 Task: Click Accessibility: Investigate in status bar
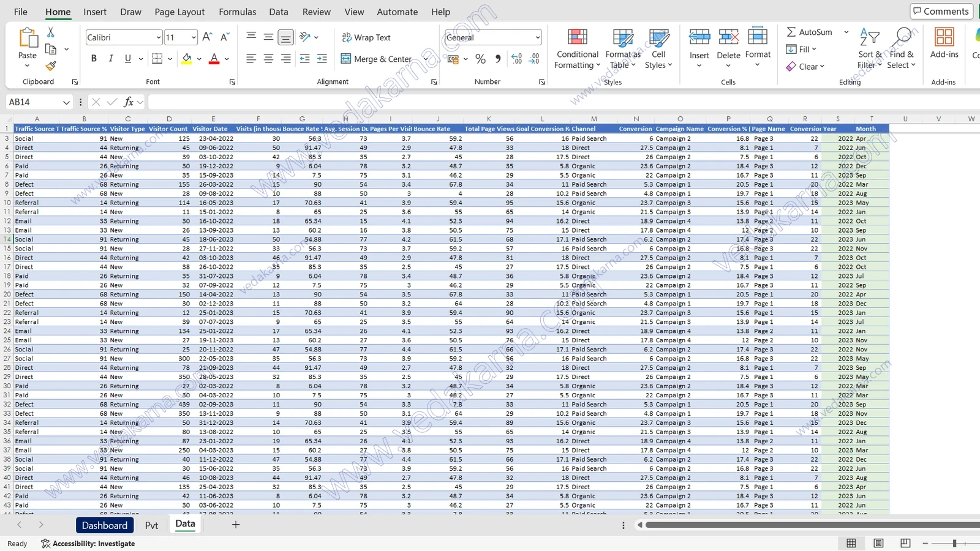pos(88,544)
